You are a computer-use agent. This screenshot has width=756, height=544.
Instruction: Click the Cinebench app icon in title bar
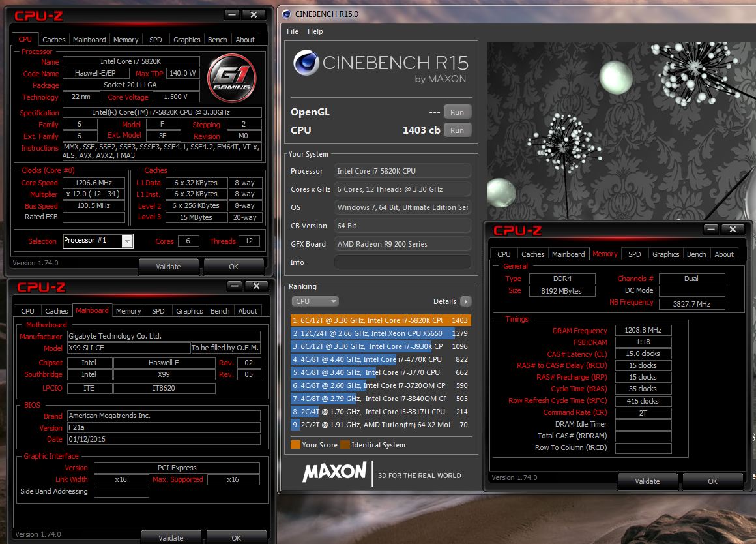pyautogui.click(x=286, y=14)
